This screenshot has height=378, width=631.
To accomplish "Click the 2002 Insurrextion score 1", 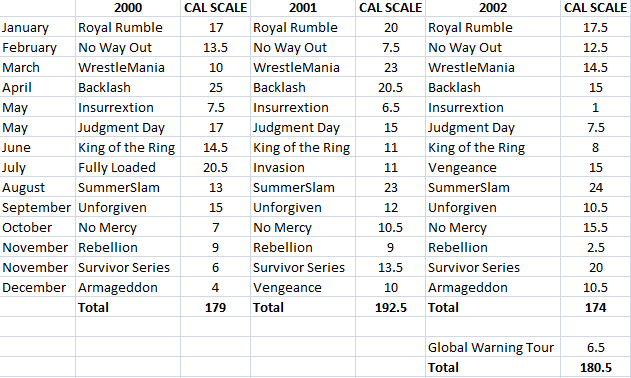I will pos(596,107).
